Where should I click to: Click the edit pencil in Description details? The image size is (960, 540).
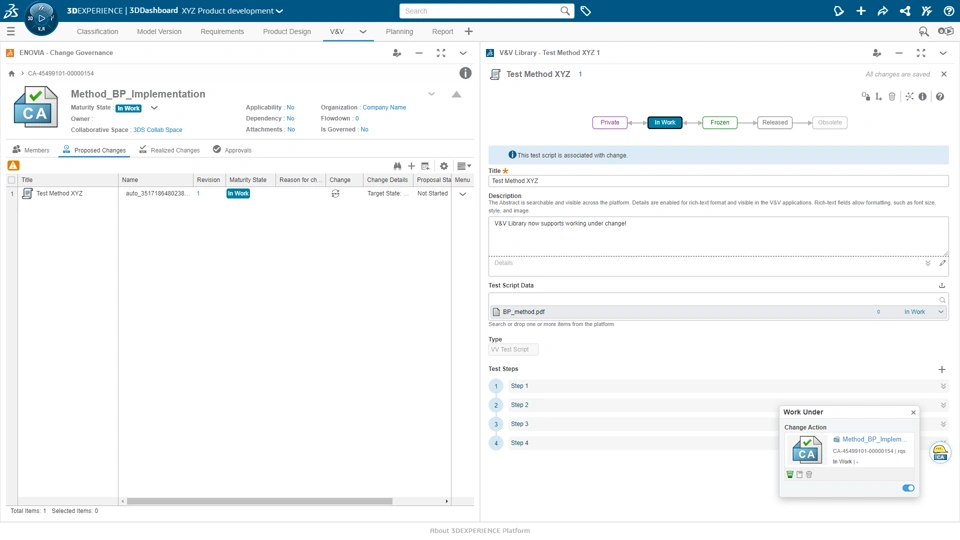pyautogui.click(x=943, y=263)
